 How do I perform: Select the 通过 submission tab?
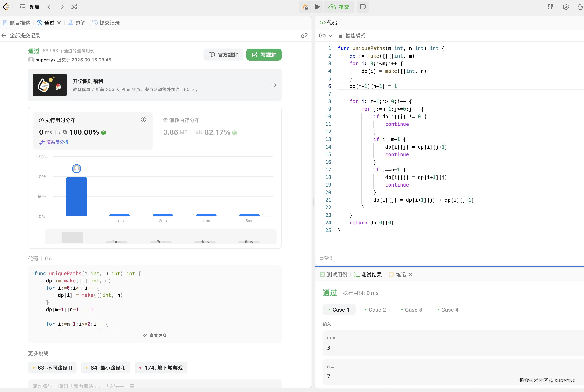[x=46, y=23]
